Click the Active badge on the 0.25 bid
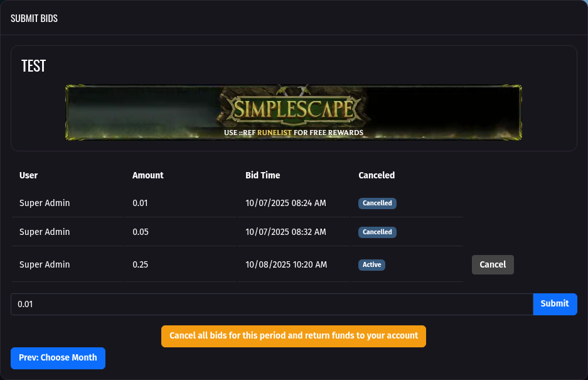588x380 pixels. click(372, 264)
